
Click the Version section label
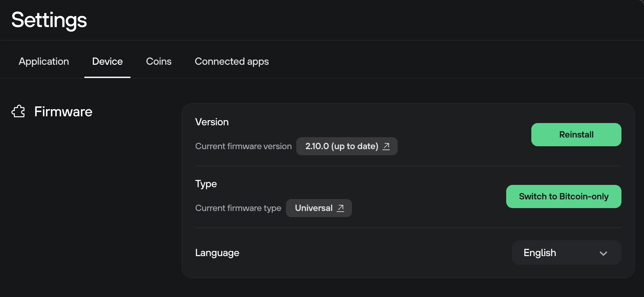[212, 122]
